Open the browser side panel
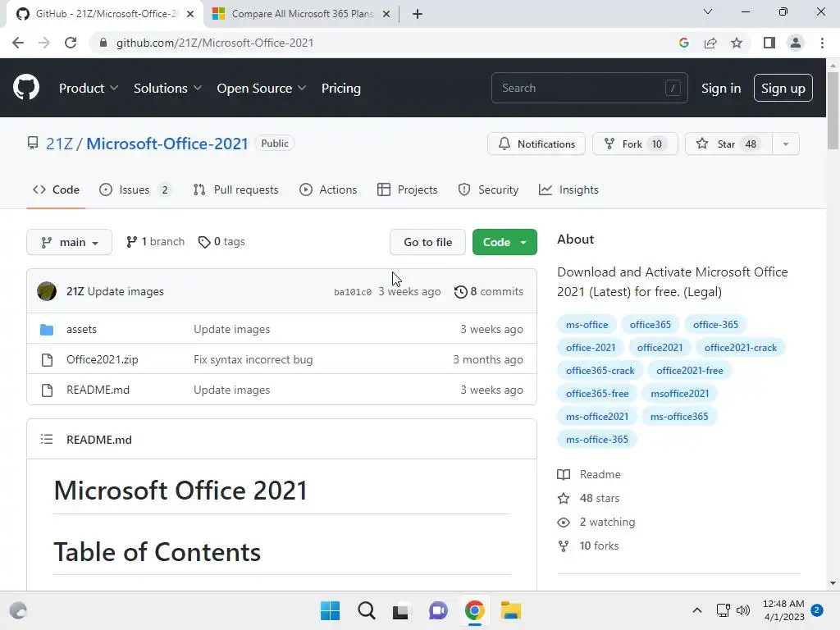840x630 pixels. pos(769,43)
